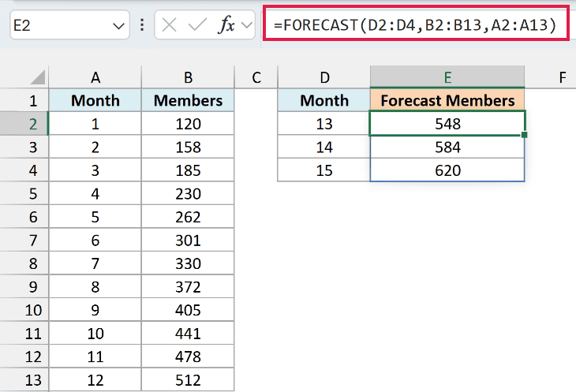This screenshot has height=392, width=576.
Task: Click the cell containing 158
Action: point(188,147)
